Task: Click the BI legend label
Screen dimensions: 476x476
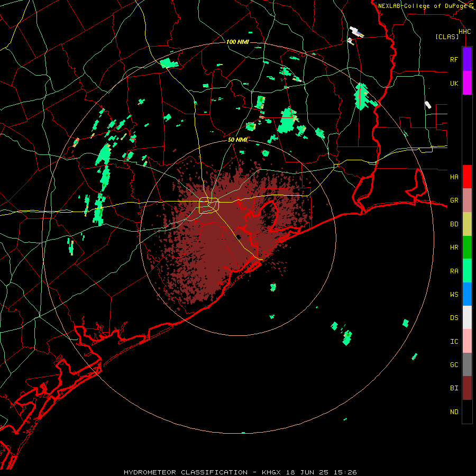Action: point(454,388)
